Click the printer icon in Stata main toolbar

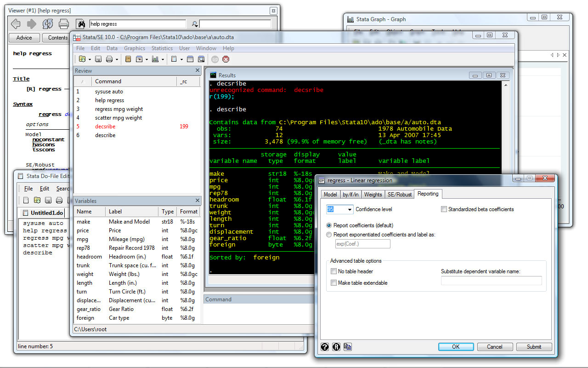tap(109, 59)
